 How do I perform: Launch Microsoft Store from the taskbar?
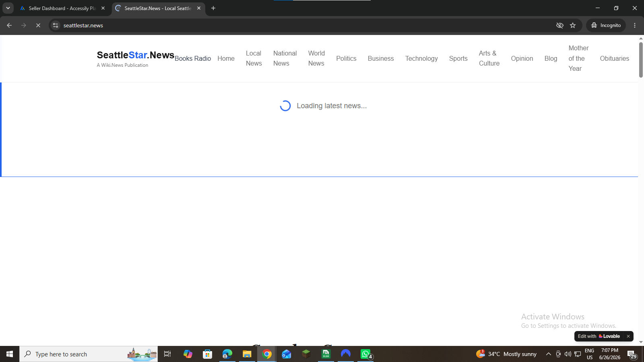click(x=207, y=354)
